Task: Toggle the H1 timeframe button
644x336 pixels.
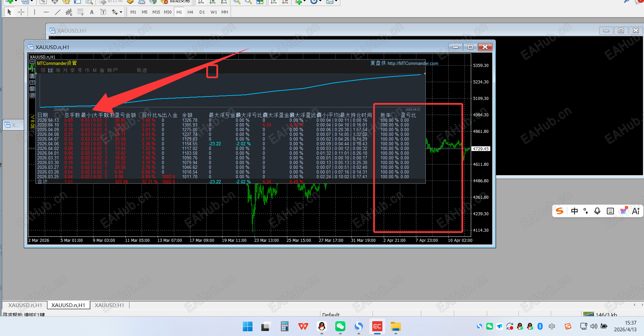Action: (179, 12)
